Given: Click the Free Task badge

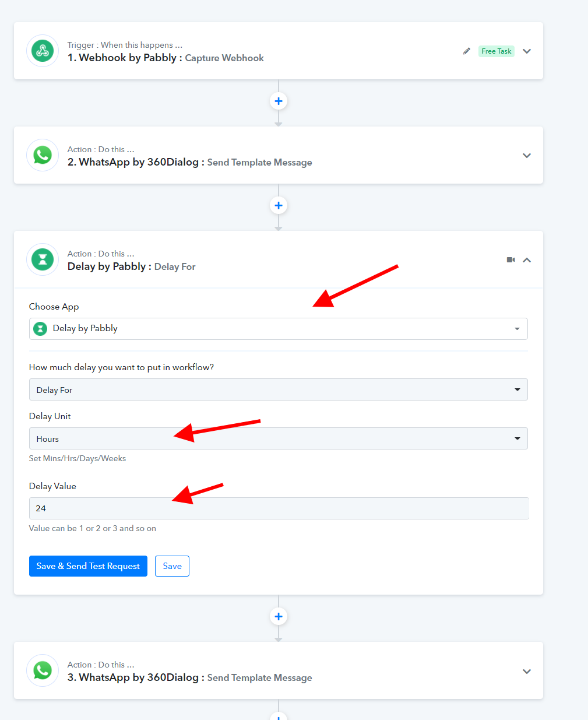Looking at the screenshot, I should [497, 51].
